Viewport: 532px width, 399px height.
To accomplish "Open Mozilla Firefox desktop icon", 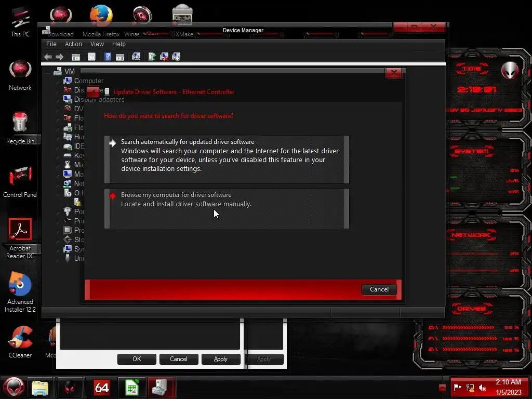I will 101,20.
